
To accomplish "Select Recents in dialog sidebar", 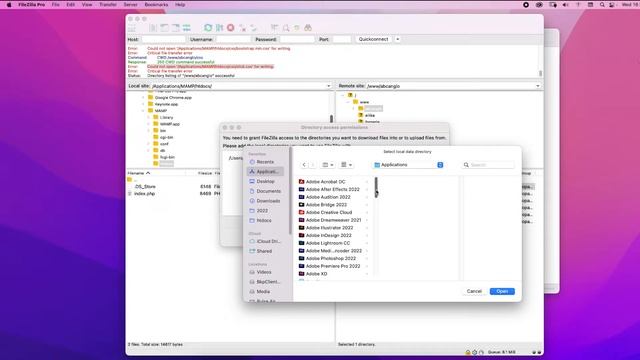I will click(265, 162).
